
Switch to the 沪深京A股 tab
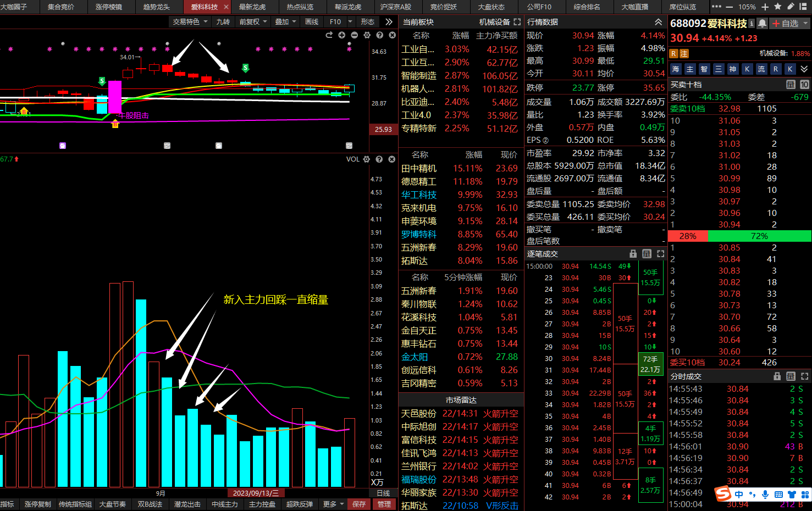396,7
